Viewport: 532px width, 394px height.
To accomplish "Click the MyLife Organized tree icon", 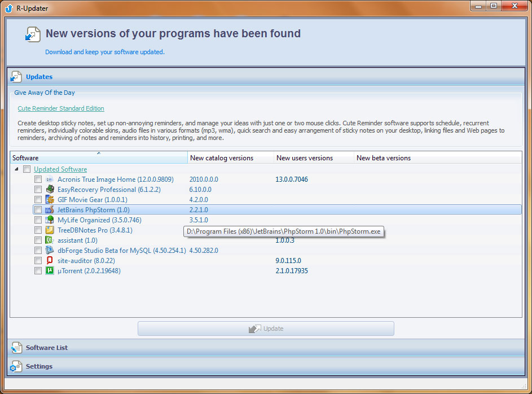I will tap(50, 220).
